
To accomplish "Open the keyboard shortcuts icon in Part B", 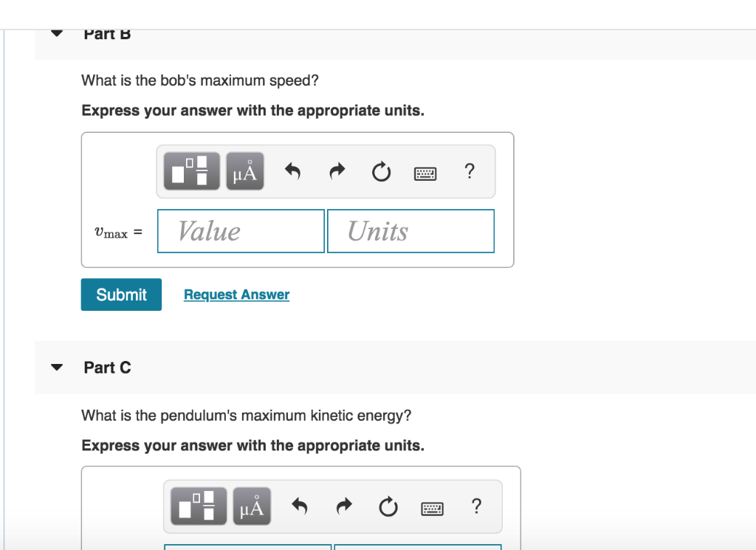I will [425, 171].
